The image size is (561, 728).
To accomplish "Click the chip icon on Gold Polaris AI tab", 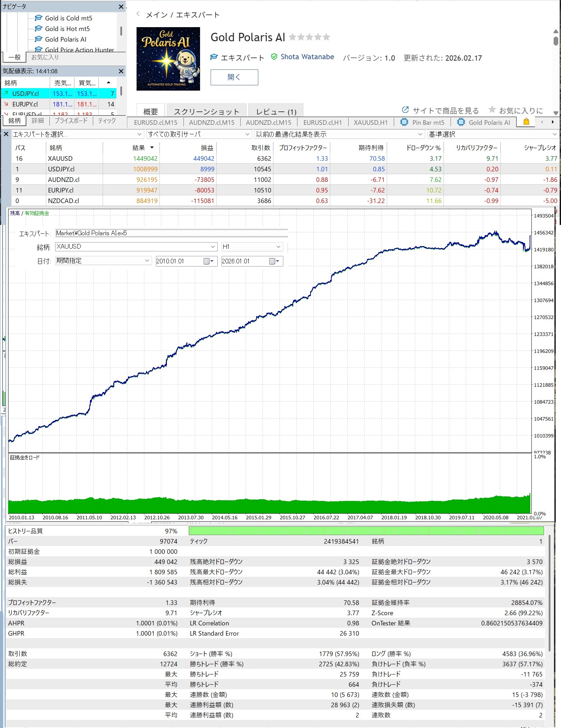I will pyautogui.click(x=461, y=122).
